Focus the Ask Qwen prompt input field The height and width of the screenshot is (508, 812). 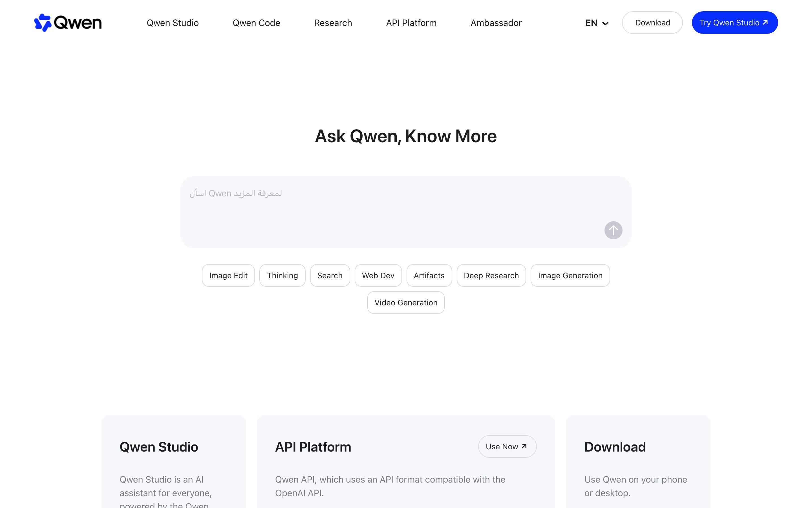406,212
